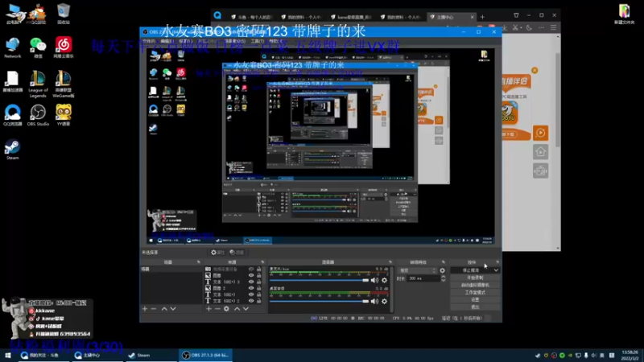Add a new source with the plus icon
Viewport: 644px width, 362px height.
(208, 309)
